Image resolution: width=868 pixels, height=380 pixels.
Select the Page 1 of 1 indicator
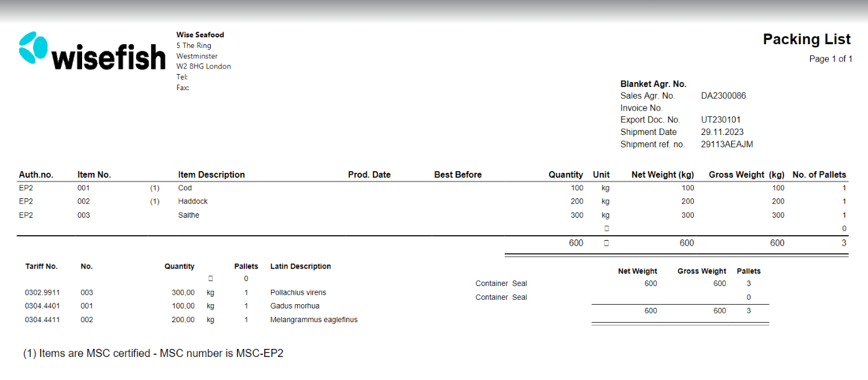tap(830, 59)
